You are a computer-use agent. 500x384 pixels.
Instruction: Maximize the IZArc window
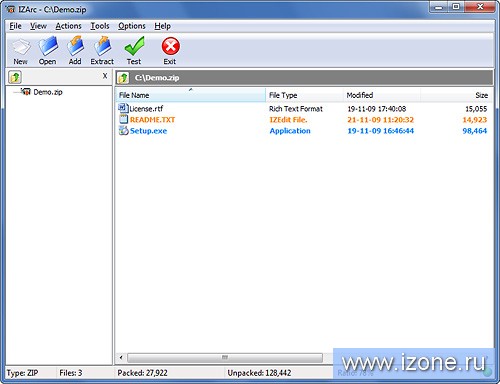click(x=456, y=7)
